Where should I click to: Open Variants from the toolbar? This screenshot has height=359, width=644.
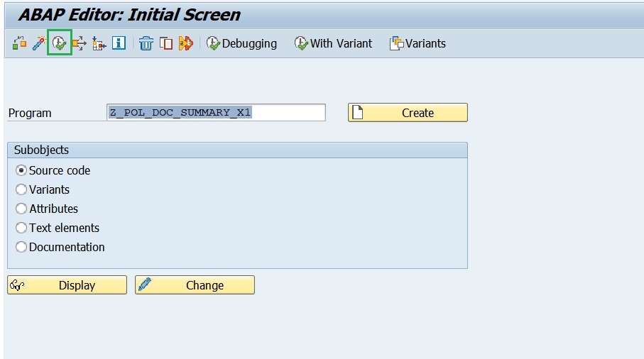(417, 43)
